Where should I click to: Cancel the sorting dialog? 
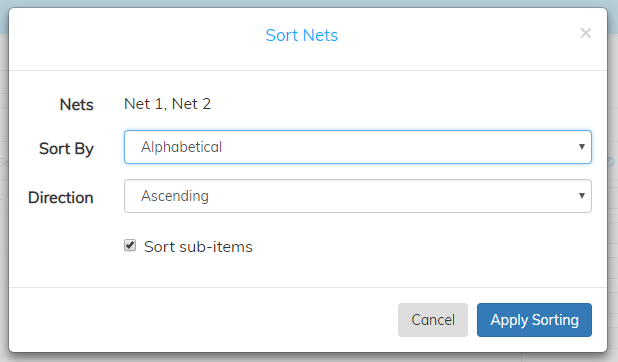coord(433,320)
